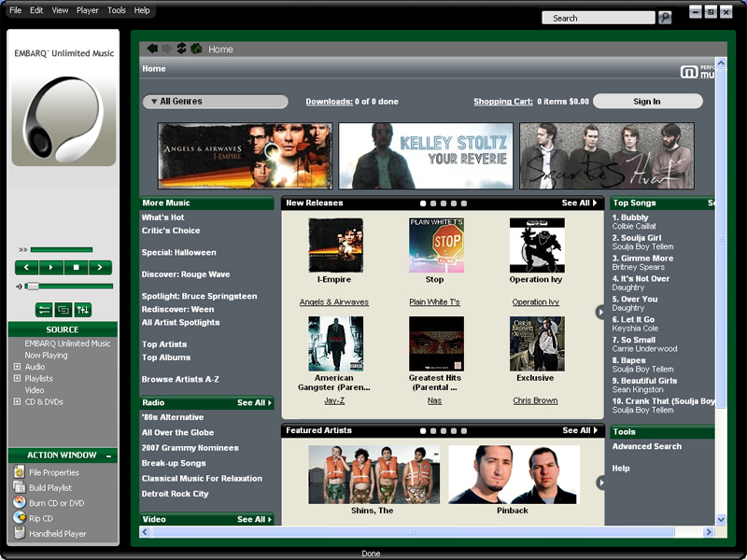Image resolution: width=747 pixels, height=560 pixels.
Task: Advance Featured Artists with the side arrow
Action: click(x=600, y=483)
